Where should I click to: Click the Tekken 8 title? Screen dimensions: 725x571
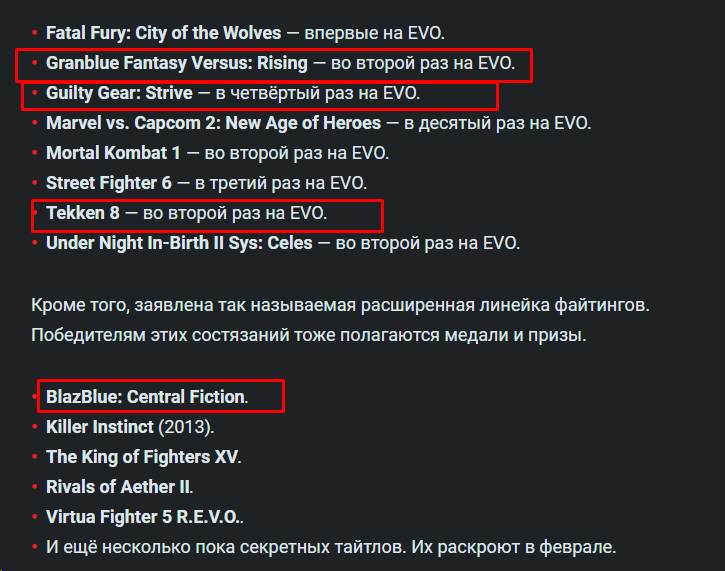(83, 214)
